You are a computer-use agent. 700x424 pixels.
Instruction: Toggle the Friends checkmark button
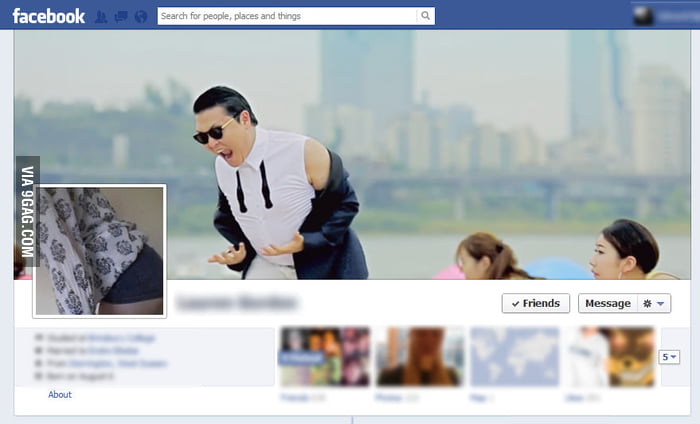(x=535, y=304)
